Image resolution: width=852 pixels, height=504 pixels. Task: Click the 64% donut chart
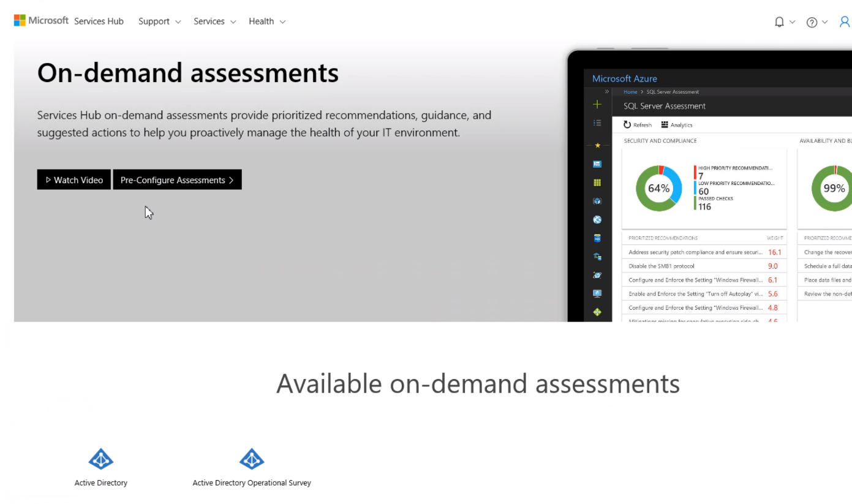(658, 189)
